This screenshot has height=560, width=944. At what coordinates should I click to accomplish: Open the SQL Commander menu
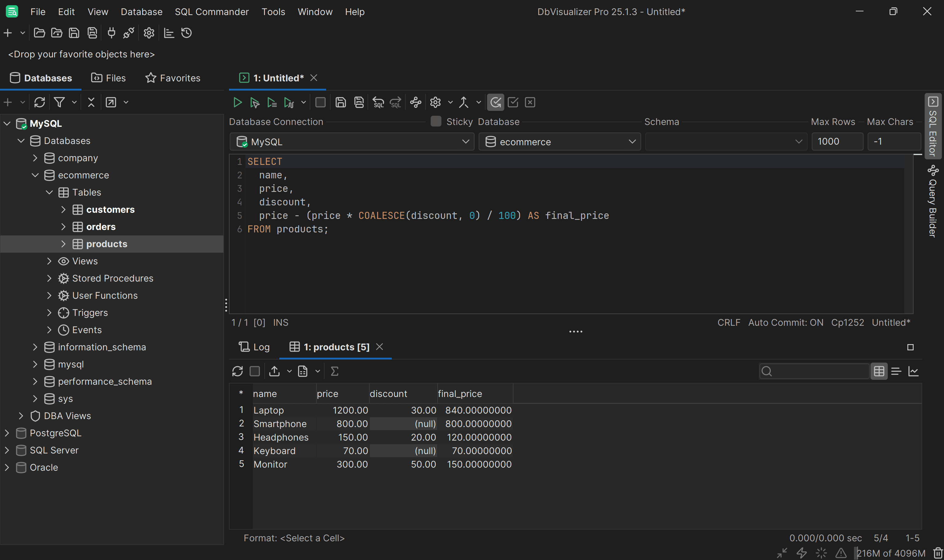(x=211, y=12)
